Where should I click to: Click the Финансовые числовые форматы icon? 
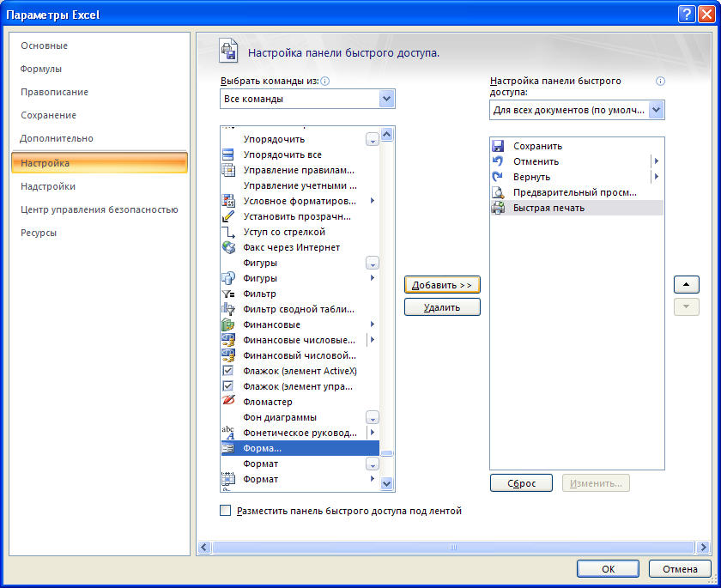click(x=228, y=340)
